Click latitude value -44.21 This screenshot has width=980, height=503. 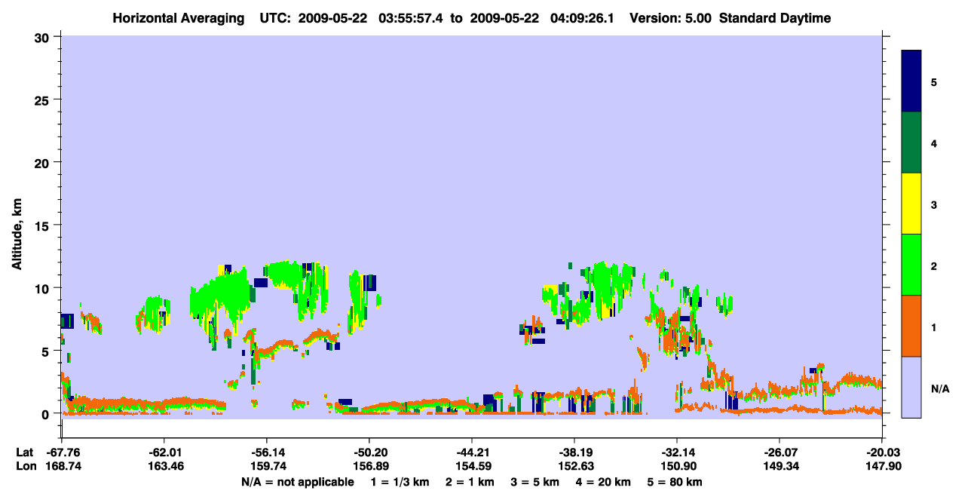[471, 452]
